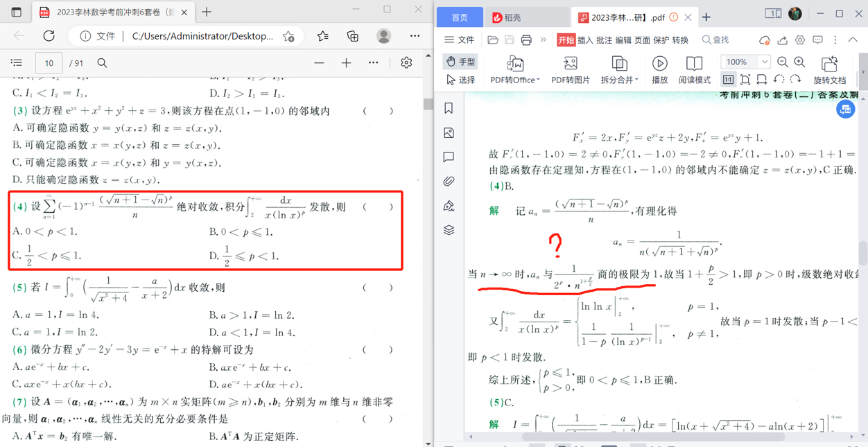
Task: Click 查找 to search the PDF
Action: click(x=719, y=40)
